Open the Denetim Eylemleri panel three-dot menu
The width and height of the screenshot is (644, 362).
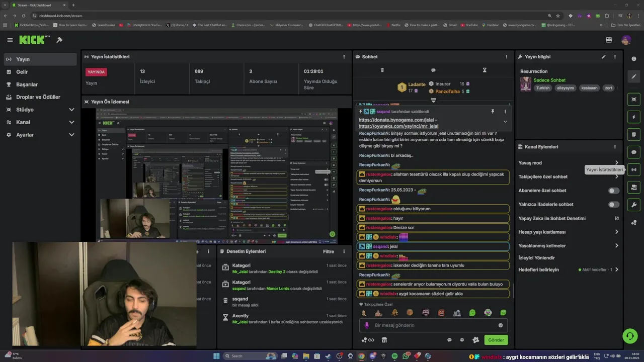pos(344,251)
